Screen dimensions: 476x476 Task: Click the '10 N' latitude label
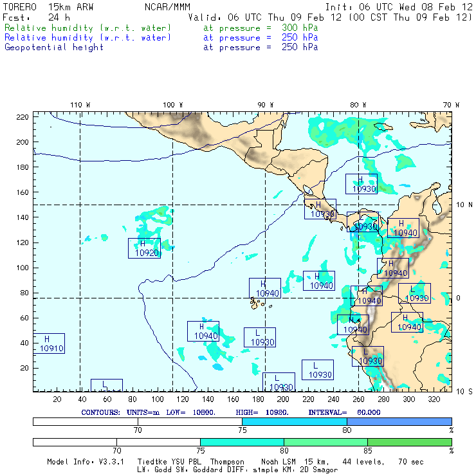464,205
